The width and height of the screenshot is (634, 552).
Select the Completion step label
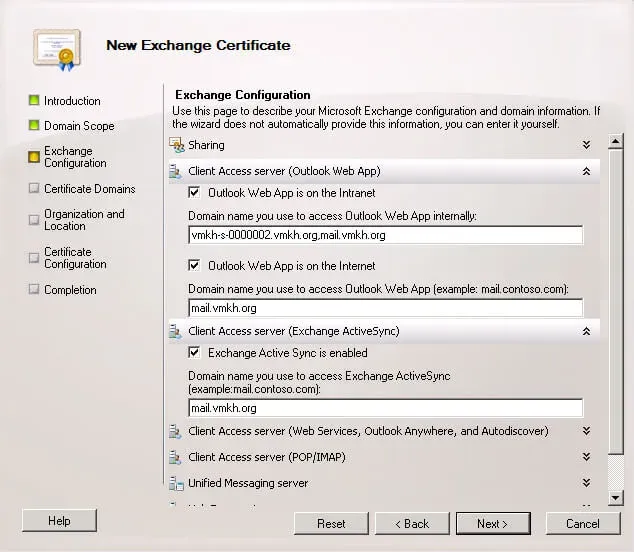[x=70, y=290]
